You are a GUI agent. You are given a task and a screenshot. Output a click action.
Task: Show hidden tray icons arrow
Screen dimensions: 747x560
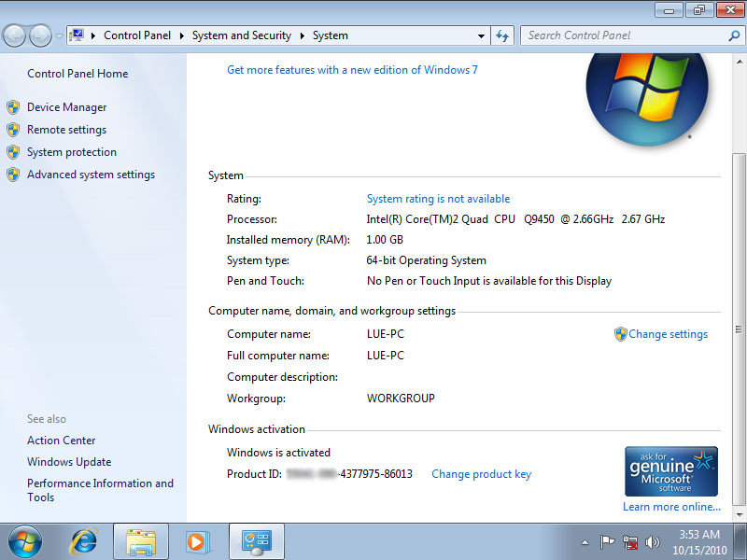[x=585, y=542]
